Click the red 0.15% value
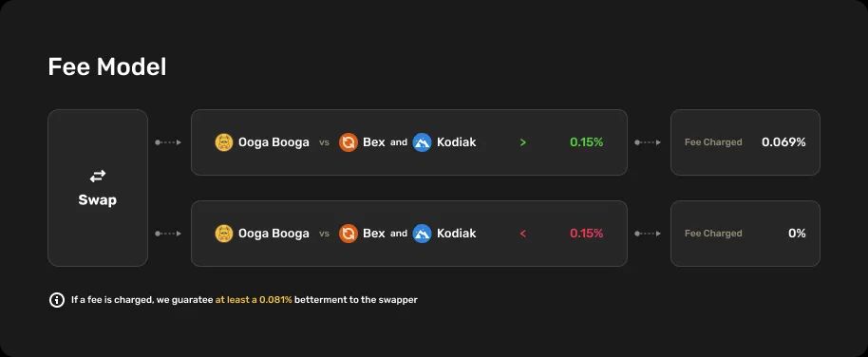The image size is (868, 357). point(586,234)
